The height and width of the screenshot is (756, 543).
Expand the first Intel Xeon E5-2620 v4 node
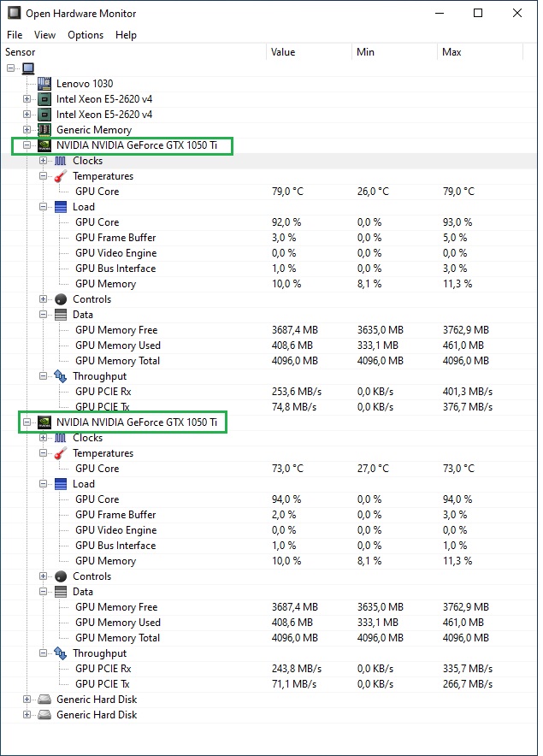pos(27,99)
